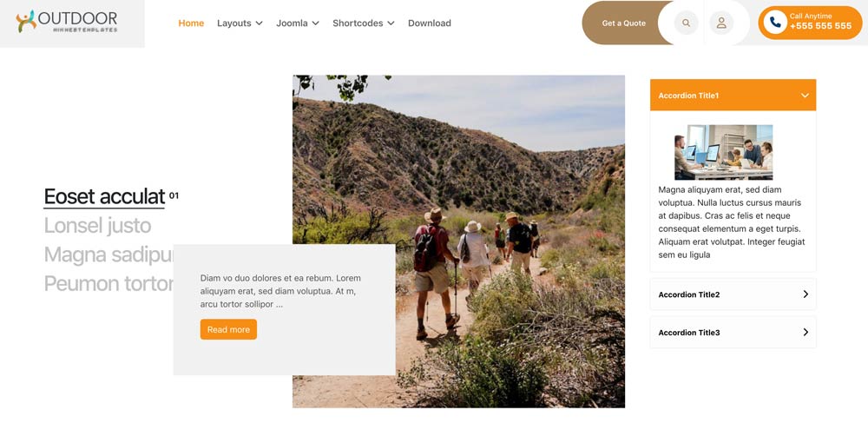Click the Read more button
868x443 pixels.
(228, 329)
